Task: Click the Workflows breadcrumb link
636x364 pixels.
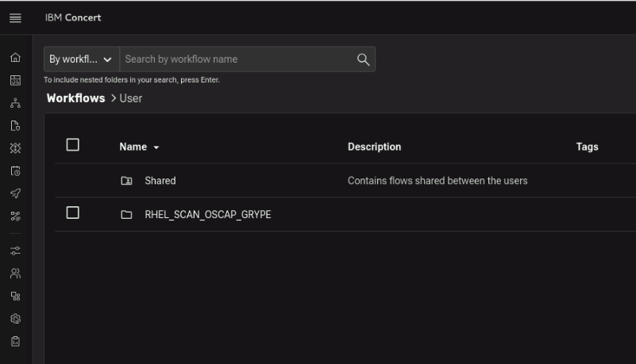Action: click(75, 98)
